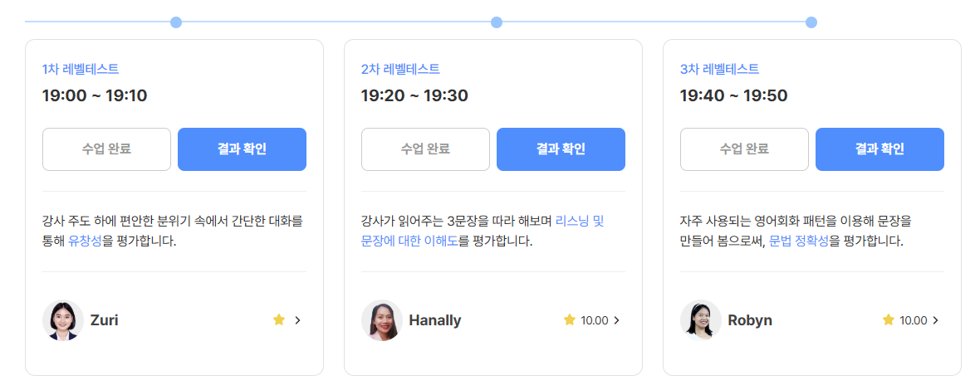Click 결과 확인 for the 2차 레벨테스트
The width and height of the screenshot is (980, 390).
click(561, 149)
